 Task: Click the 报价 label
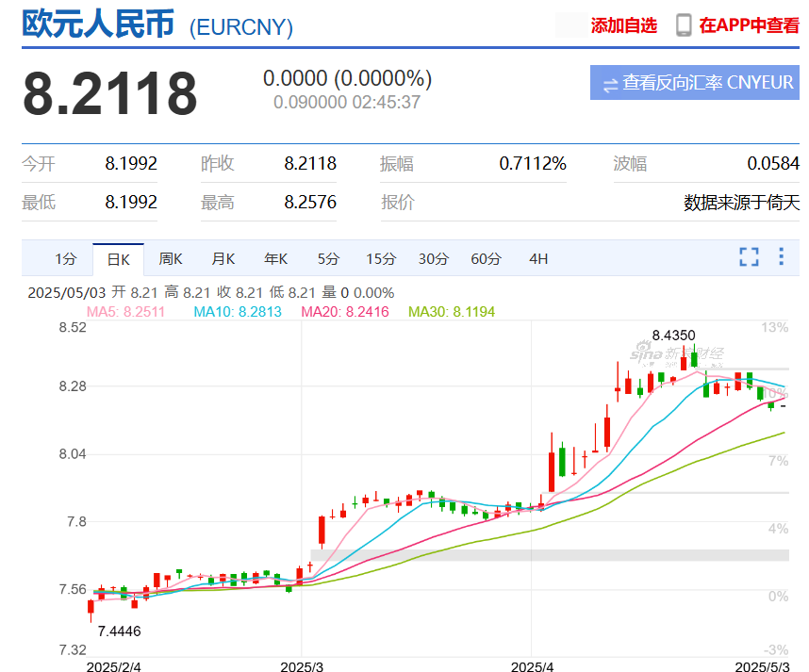pos(397,203)
